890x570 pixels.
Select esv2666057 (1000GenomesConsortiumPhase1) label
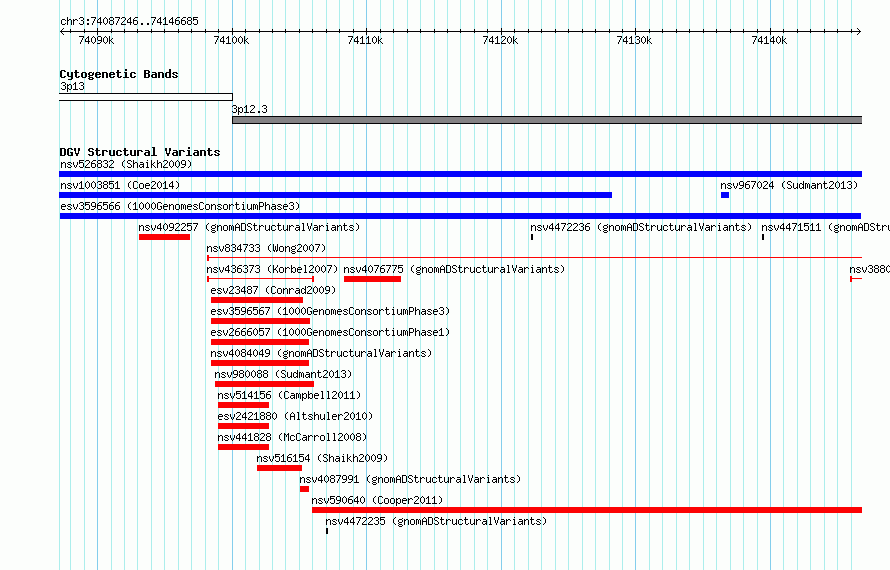coord(330,332)
